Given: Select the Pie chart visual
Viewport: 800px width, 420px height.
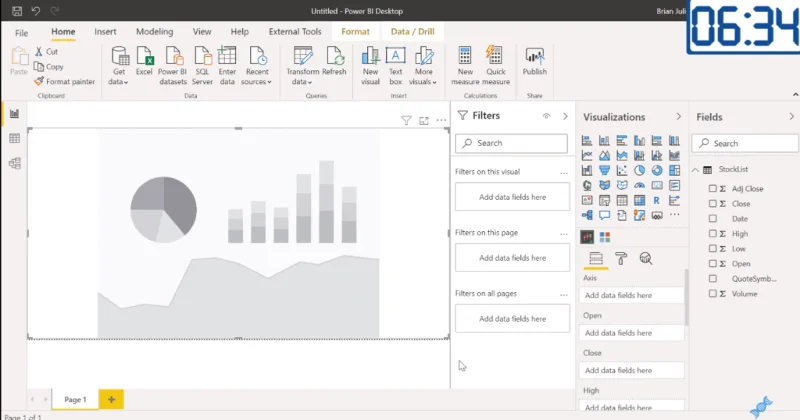Looking at the screenshot, I should click(639, 170).
